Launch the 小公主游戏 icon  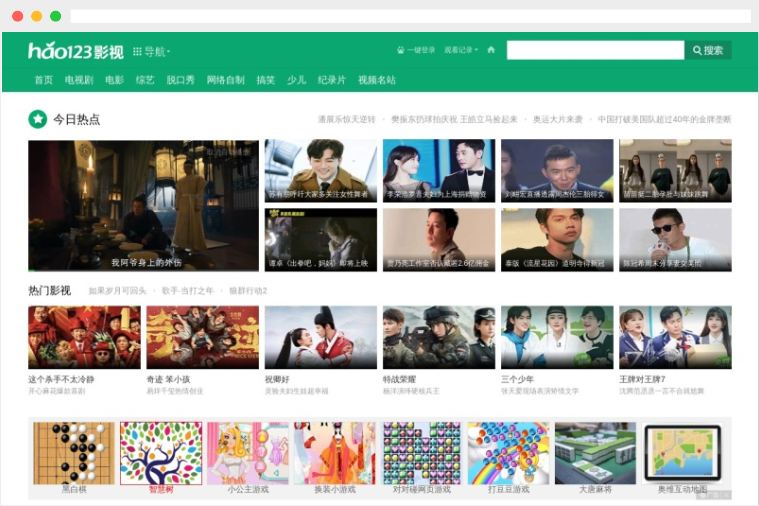click(x=248, y=453)
